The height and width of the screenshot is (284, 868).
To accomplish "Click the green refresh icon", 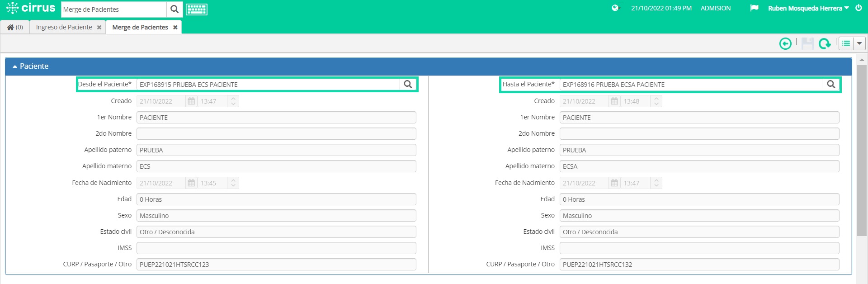I will [x=825, y=43].
